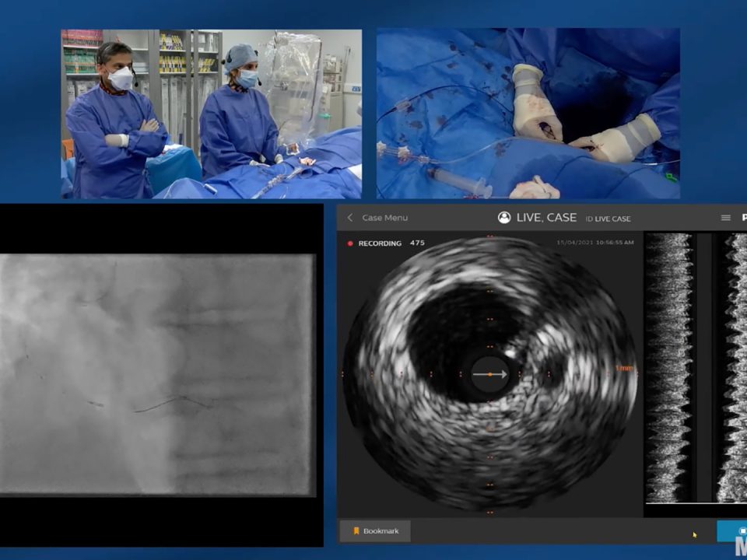Select the ID LIVE CASE header label
The width and height of the screenshot is (747, 560).
(x=608, y=218)
